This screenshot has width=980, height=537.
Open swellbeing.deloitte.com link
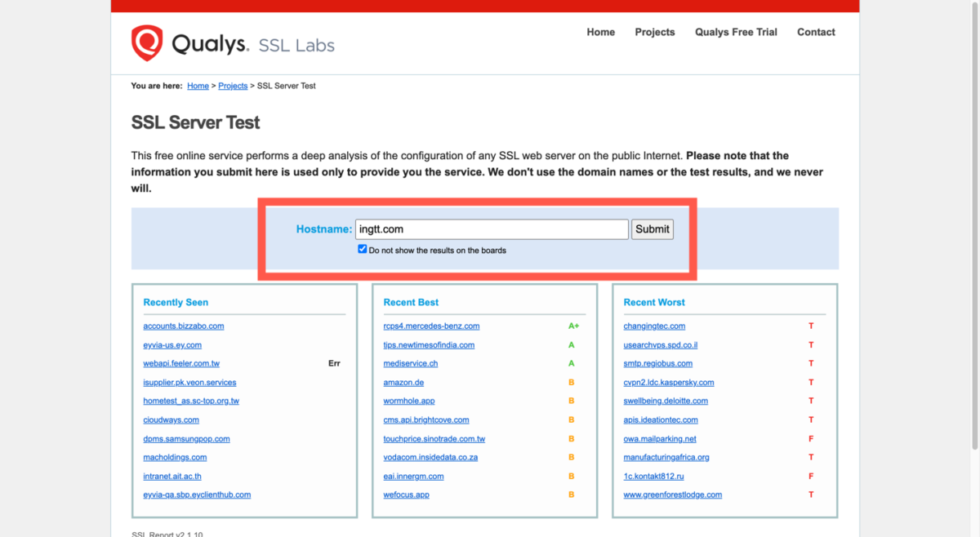pyautogui.click(x=666, y=401)
